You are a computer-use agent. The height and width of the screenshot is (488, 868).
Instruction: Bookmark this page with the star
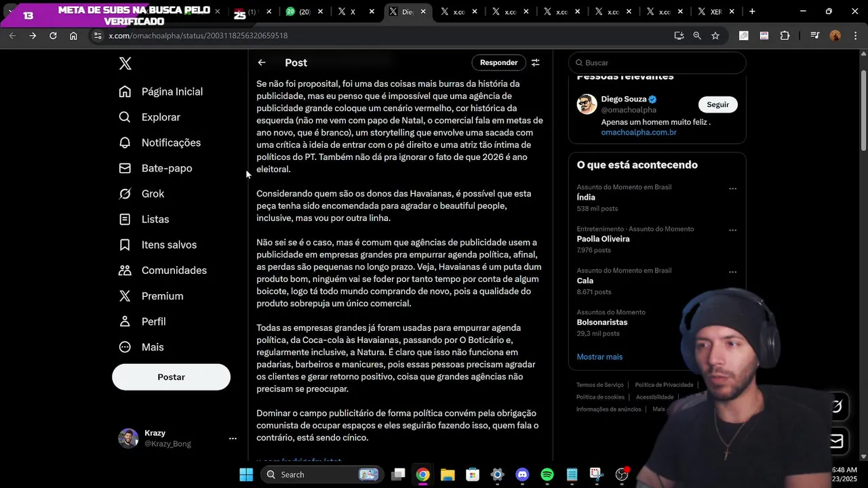click(x=715, y=35)
